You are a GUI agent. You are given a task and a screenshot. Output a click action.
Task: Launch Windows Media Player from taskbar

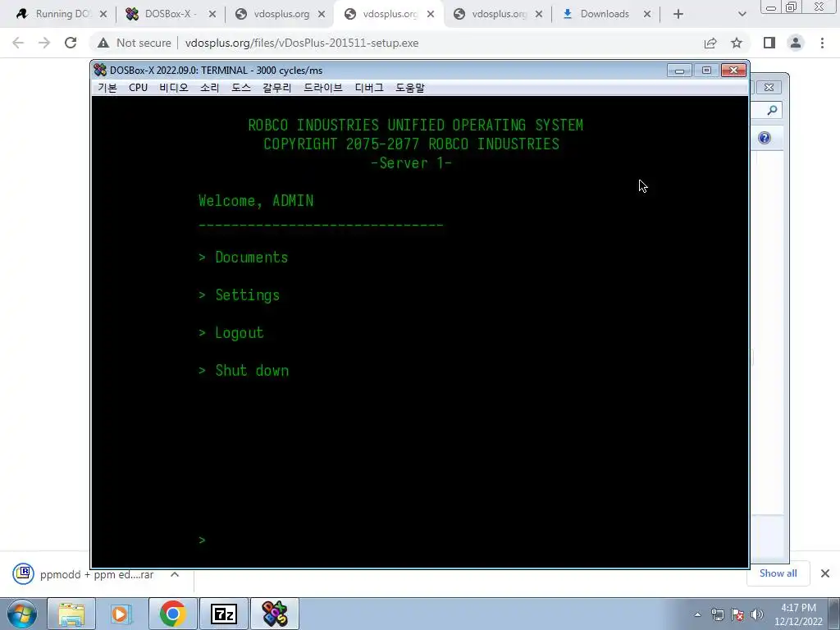pos(121,614)
